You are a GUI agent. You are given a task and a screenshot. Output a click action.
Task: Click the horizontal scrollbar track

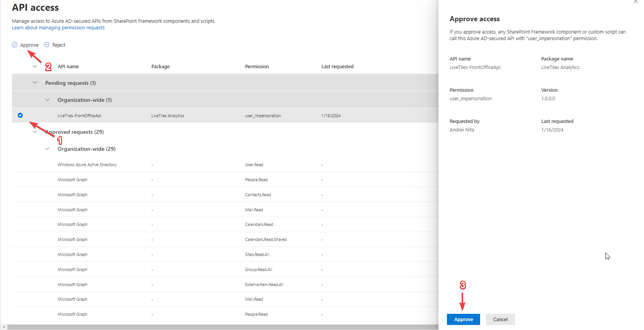(x=223, y=327)
